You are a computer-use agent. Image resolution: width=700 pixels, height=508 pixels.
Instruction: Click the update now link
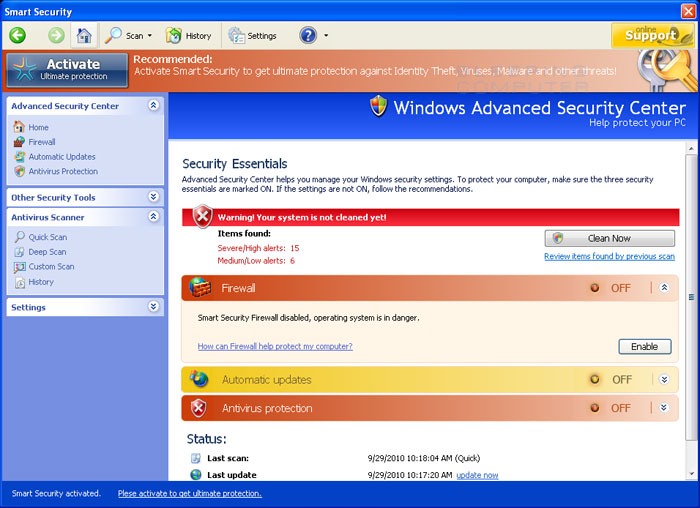(477, 475)
